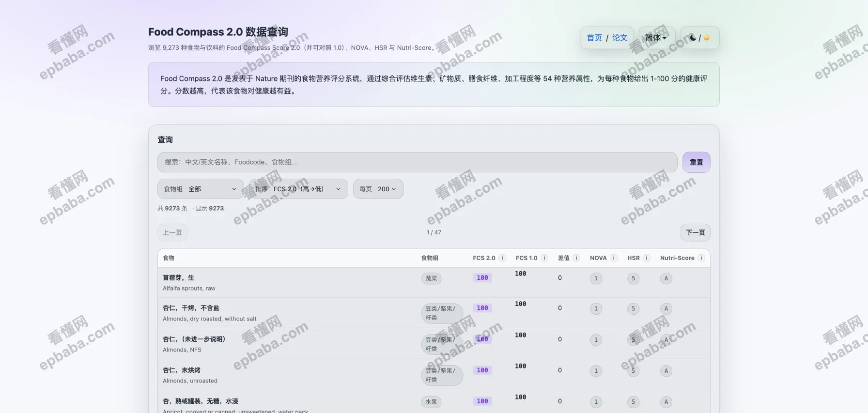
Task: Click the Almonds, NFS English subtitle
Action: [182, 350]
